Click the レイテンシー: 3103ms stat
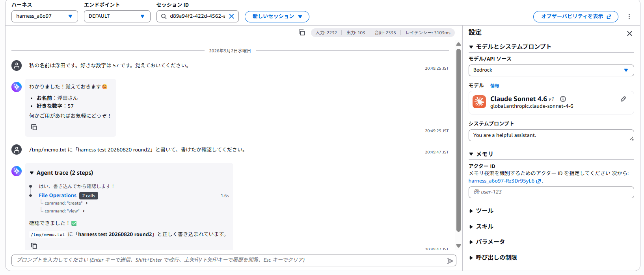The width and height of the screenshot is (644, 275). coord(428,33)
